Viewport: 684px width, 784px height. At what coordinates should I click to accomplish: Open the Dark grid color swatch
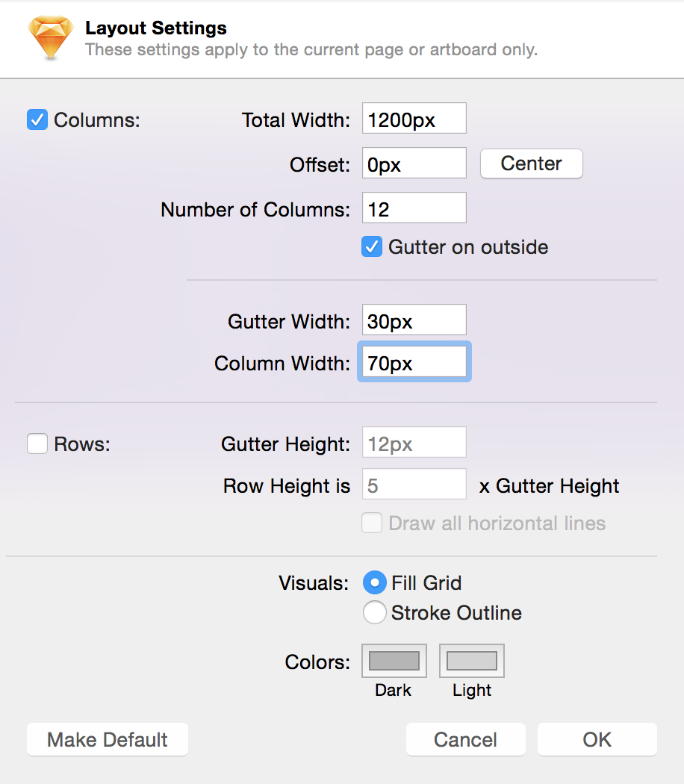(x=394, y=660)
